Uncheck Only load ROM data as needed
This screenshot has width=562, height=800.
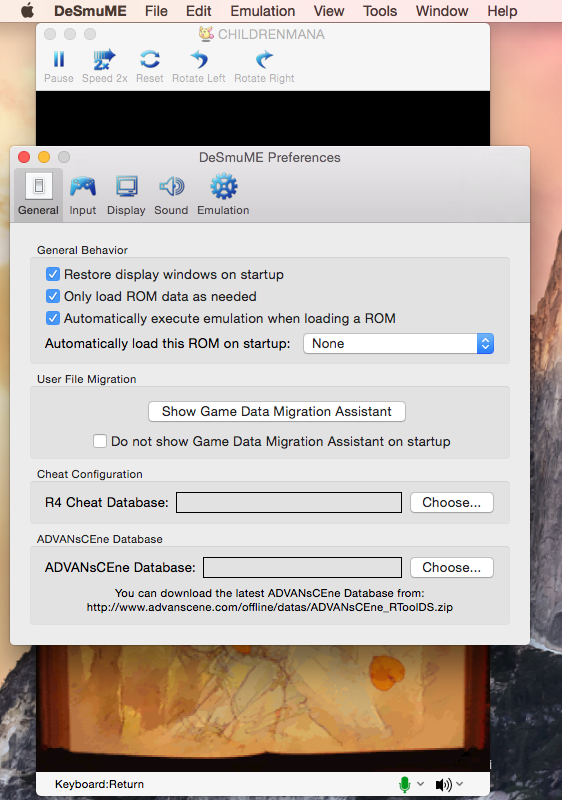53,296
